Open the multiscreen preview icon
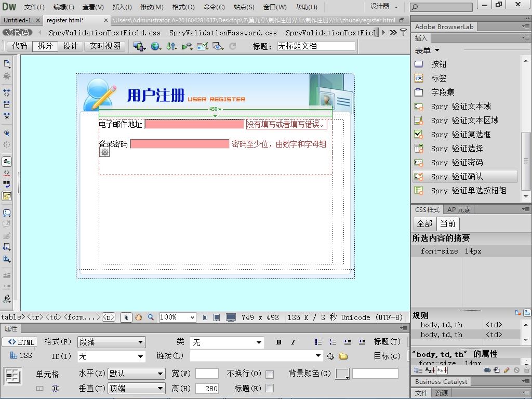Screen dimensions: 532x399 (x=139, y=46)
